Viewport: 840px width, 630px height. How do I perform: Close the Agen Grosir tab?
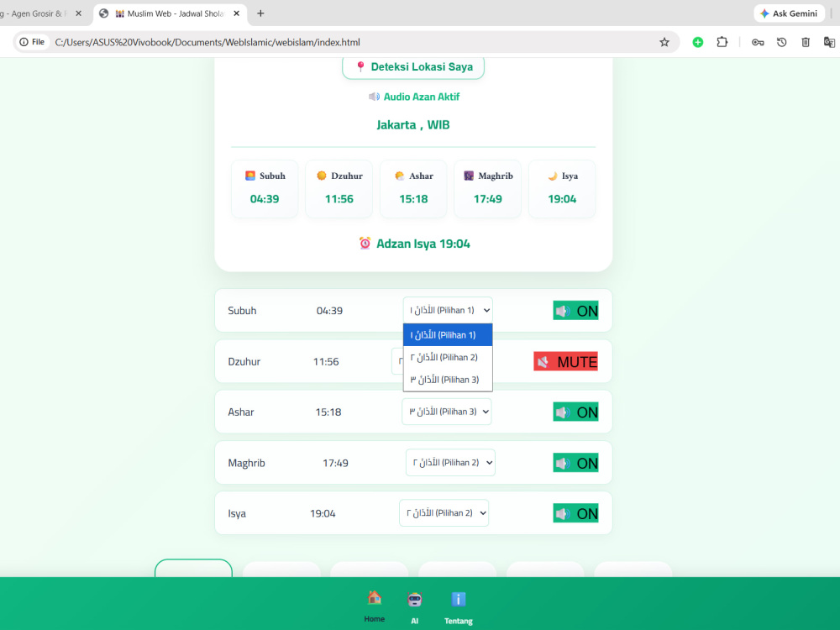(x=78, y=13)
